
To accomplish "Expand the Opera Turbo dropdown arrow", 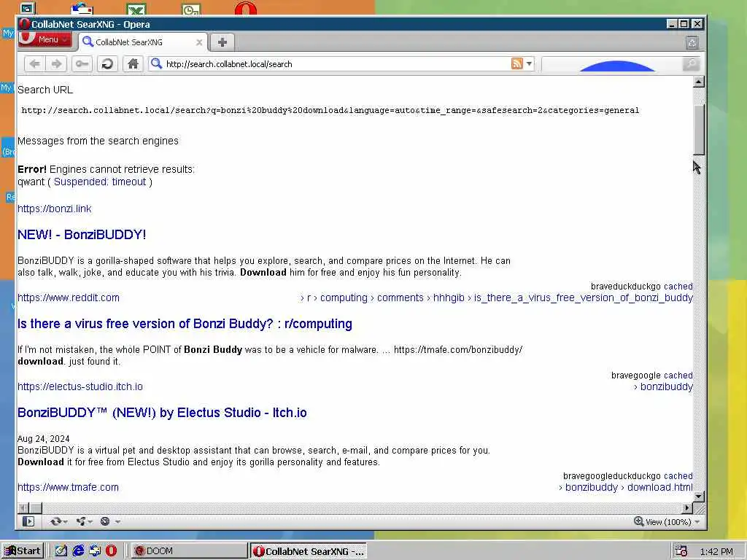I will [x=117, y=522].
